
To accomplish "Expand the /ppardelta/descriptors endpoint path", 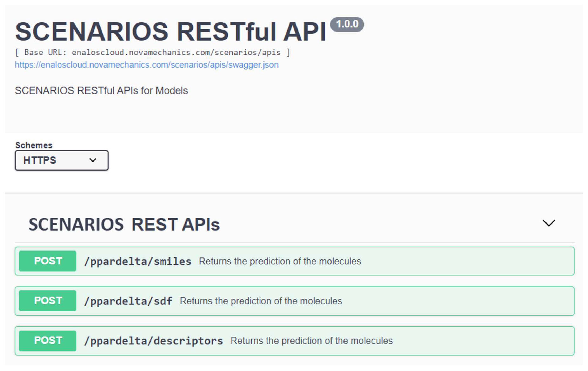I will pyautogui.click(x=153, y=341).
